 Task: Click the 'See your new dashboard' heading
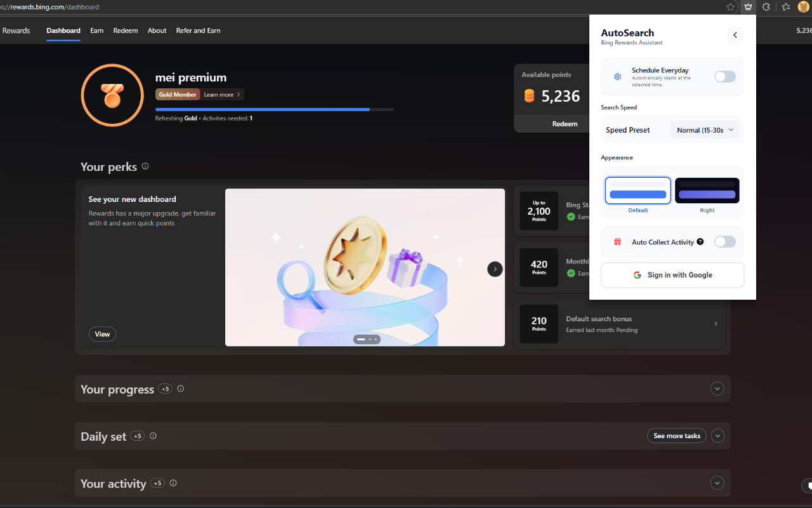(x=133, y=199)
